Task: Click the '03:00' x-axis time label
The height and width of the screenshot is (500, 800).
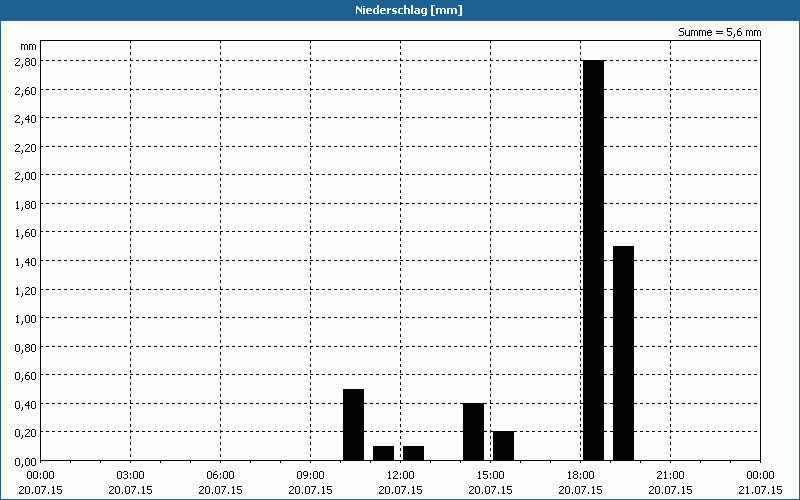Action: 131,476
